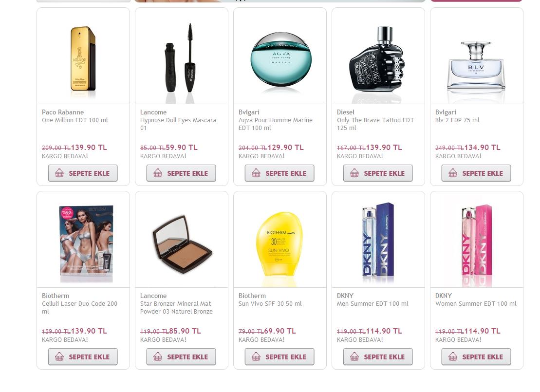Open Star Bronzer Mineral Mat Powder link
Viewport: 540px width, 392px height.
tap(176, 308)
